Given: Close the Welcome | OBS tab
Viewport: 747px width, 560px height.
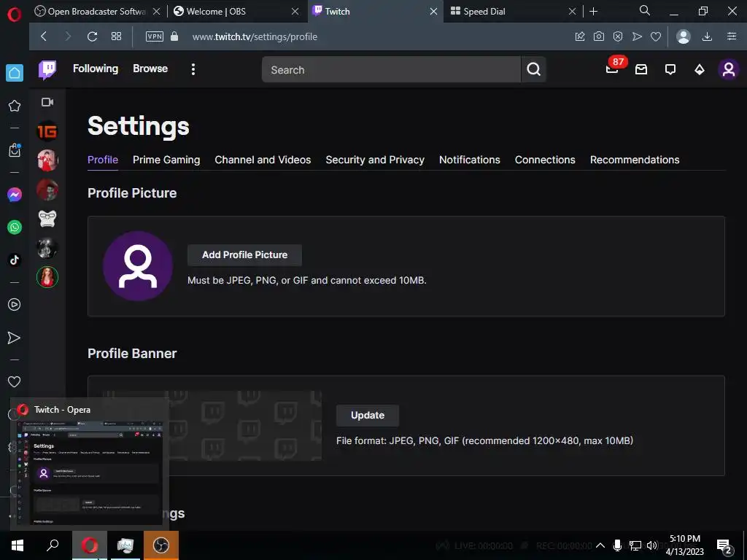Looking at the screenshot, I should click(295, 11).
